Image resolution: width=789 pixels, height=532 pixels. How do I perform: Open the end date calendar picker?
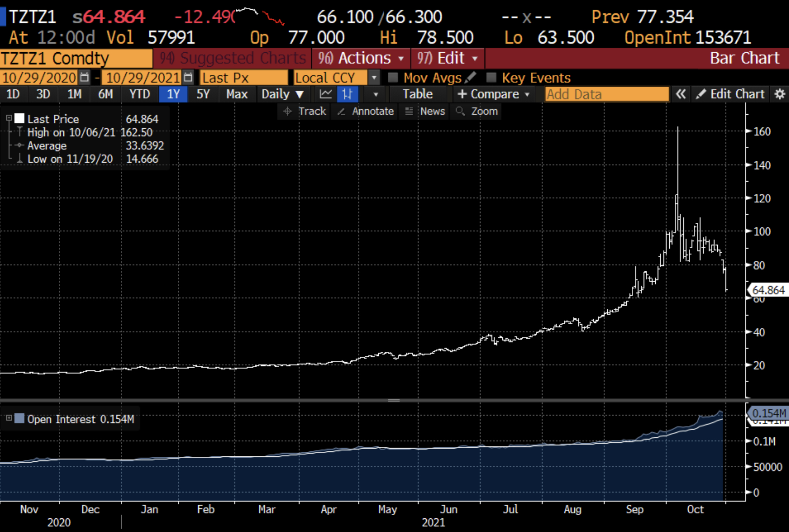click(188, 77)
